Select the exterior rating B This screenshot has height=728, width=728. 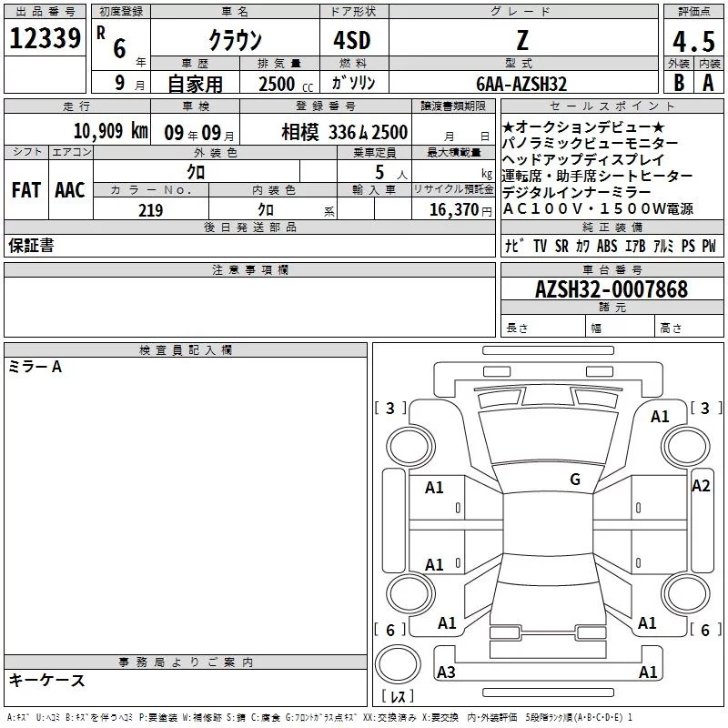[x=679, y=83]
